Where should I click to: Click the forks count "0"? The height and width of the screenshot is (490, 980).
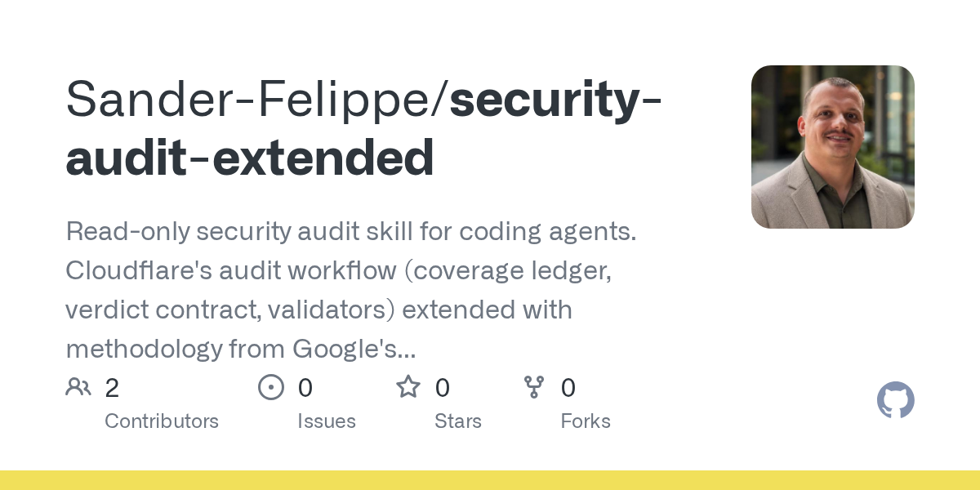pyautogui.click(x=568, y=388)
